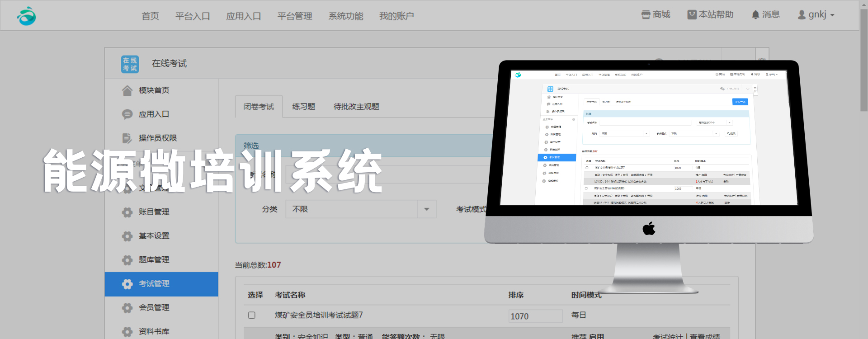Click the 选择 column header
This screenshot has width=868, height=339.
pos(255,295)
